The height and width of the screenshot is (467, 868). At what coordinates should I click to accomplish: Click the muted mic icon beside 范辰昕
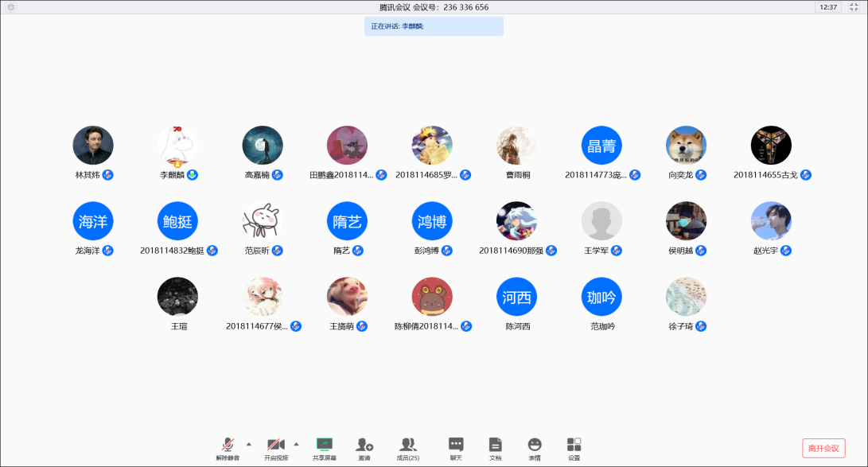[x=278, y=251]
